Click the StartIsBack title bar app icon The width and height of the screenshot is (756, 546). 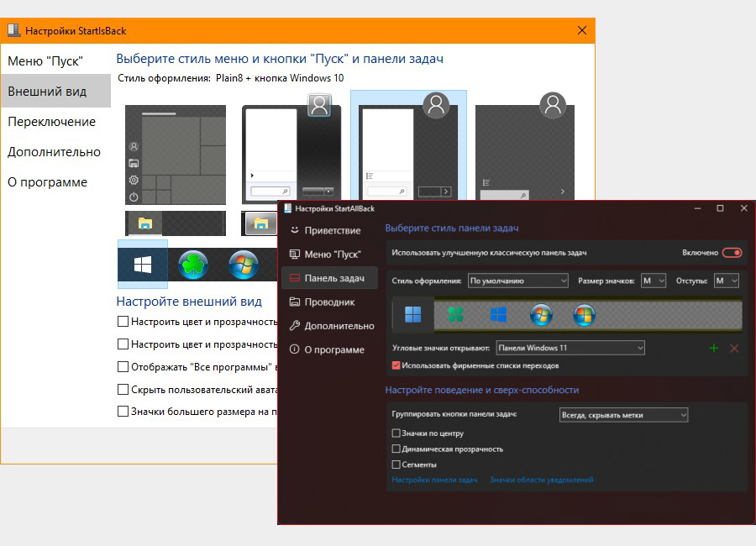pos(14,30)
